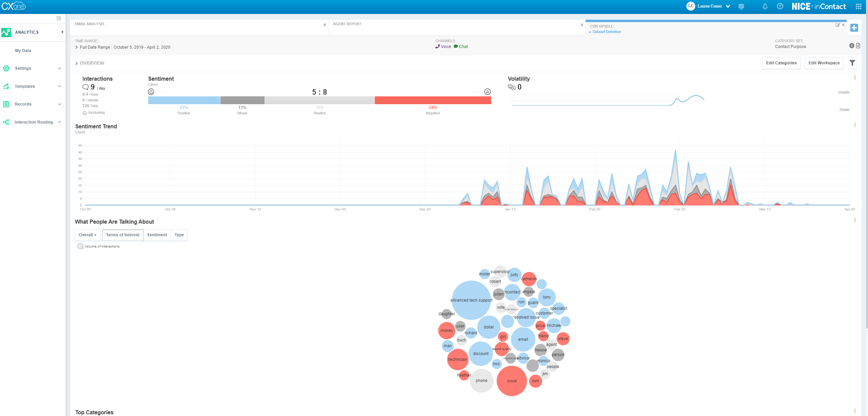Switch bubble view to Type
868x416 pixels.
(x=179, y=235)
